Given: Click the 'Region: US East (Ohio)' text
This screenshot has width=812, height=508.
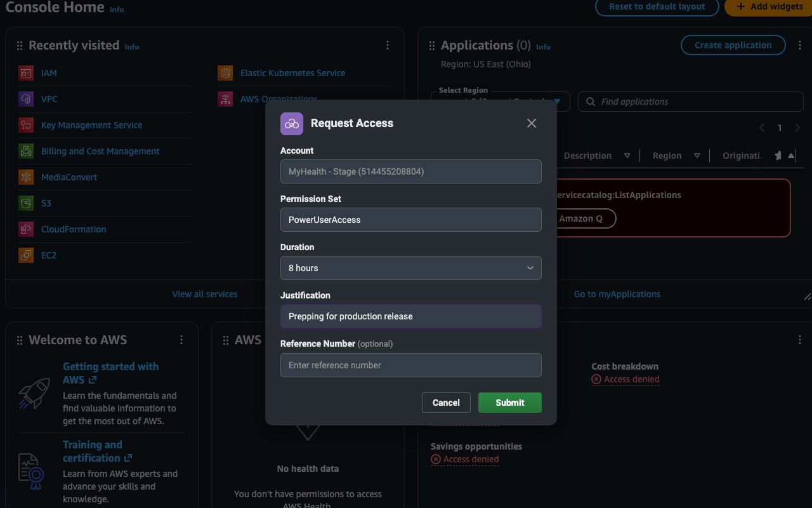Looking at the screenshot, I should point(486,64).
